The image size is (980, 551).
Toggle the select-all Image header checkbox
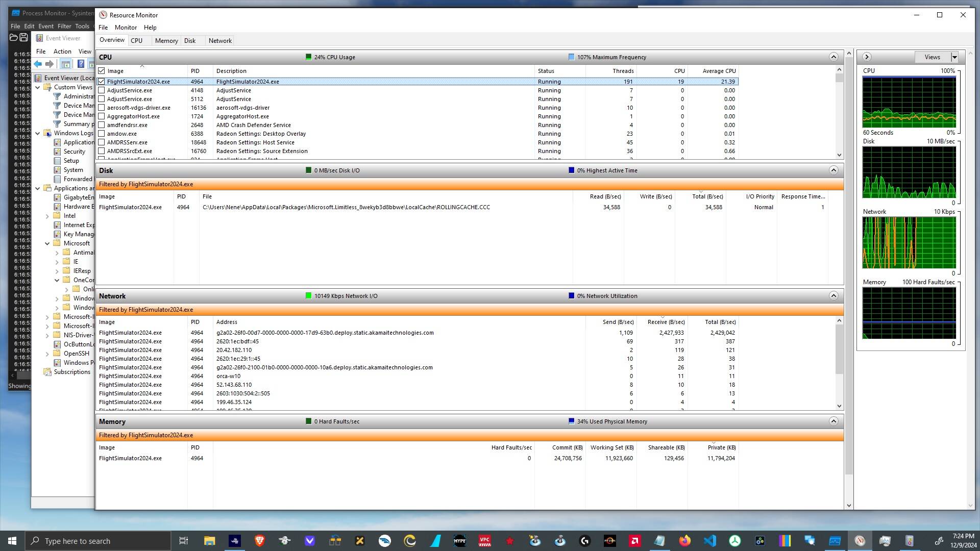(x=102, y=71)
